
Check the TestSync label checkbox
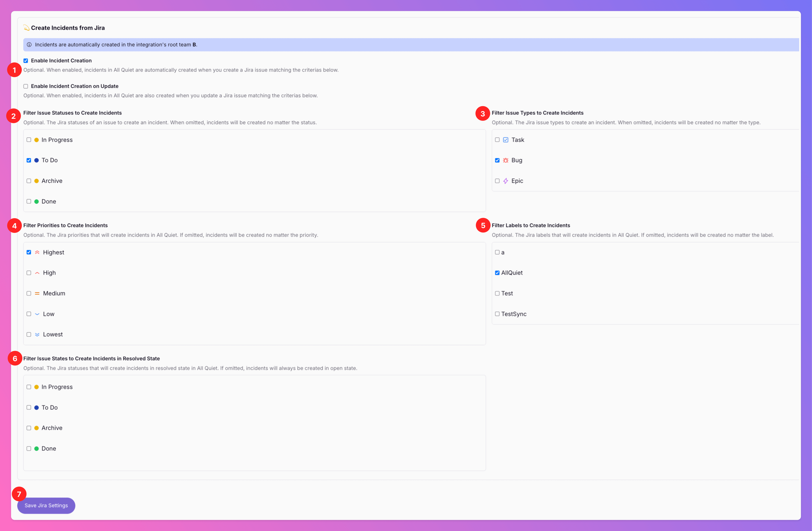[497, 314]
